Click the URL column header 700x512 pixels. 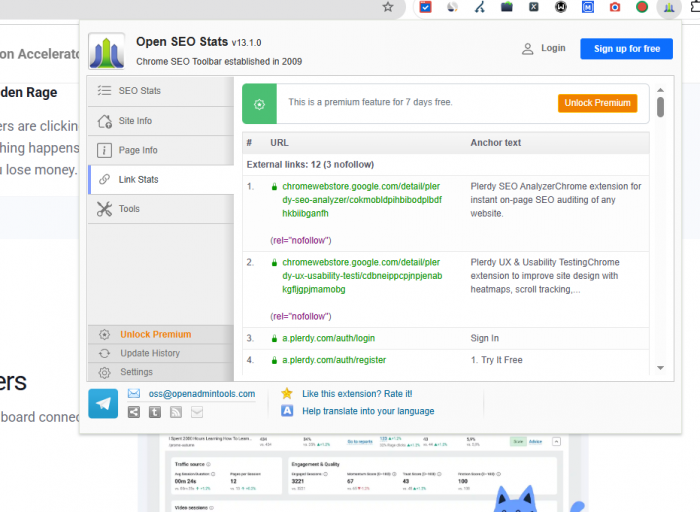tap(279, 143)
